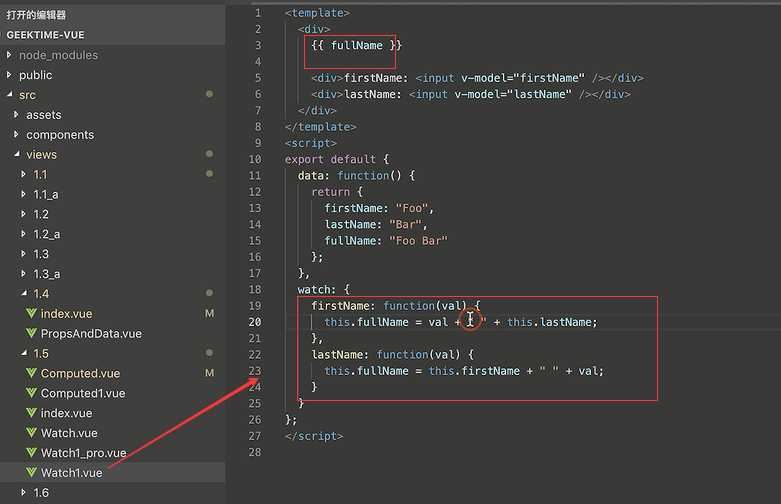Expand the 1.6 folder arrow
Image resolution: width=781 pixels, height=504 pixels.
pos(23,492)
